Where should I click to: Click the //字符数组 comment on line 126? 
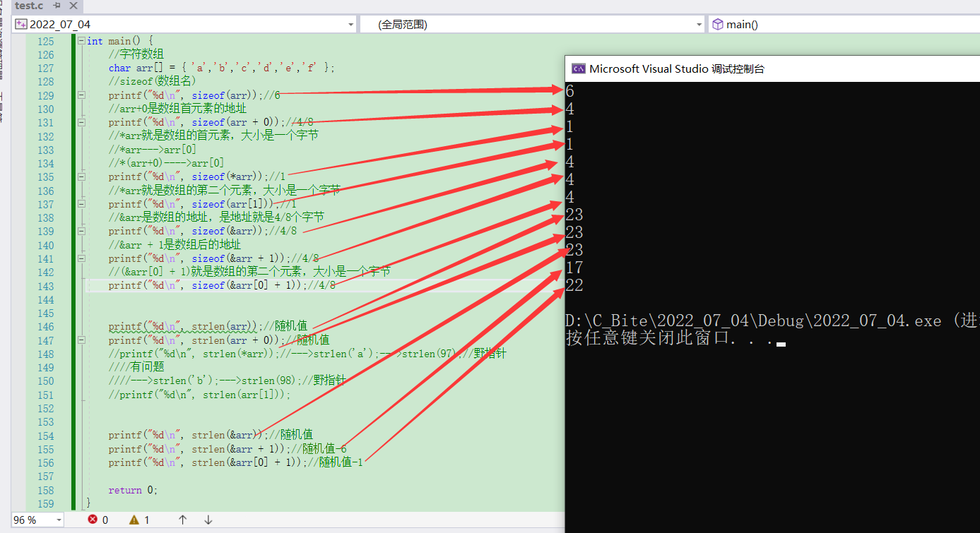pyautogui.click(x=136, y=54)
